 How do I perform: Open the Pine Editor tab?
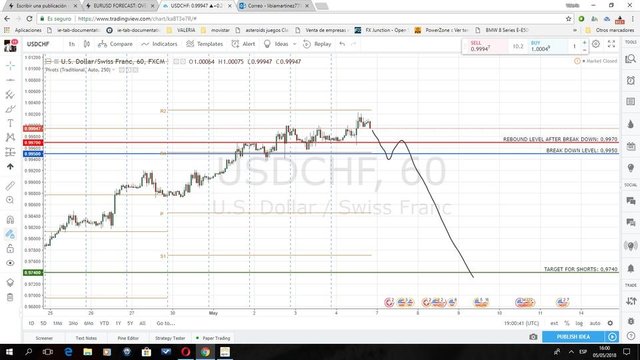click(x=128, y=338)
